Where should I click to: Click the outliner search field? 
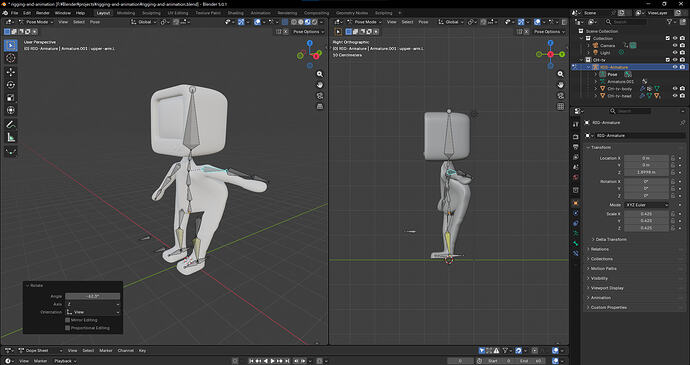tap(625, 22)
